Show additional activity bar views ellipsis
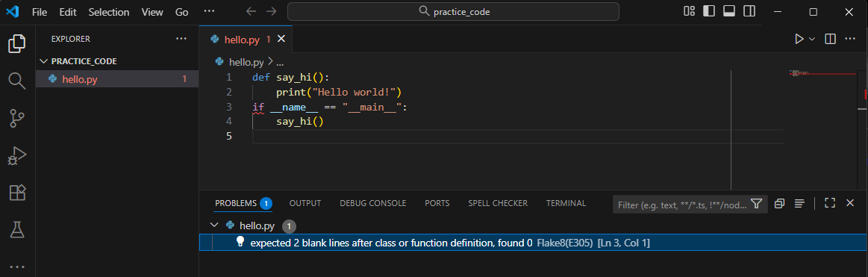868x277 pixels. tap(17, 267)
